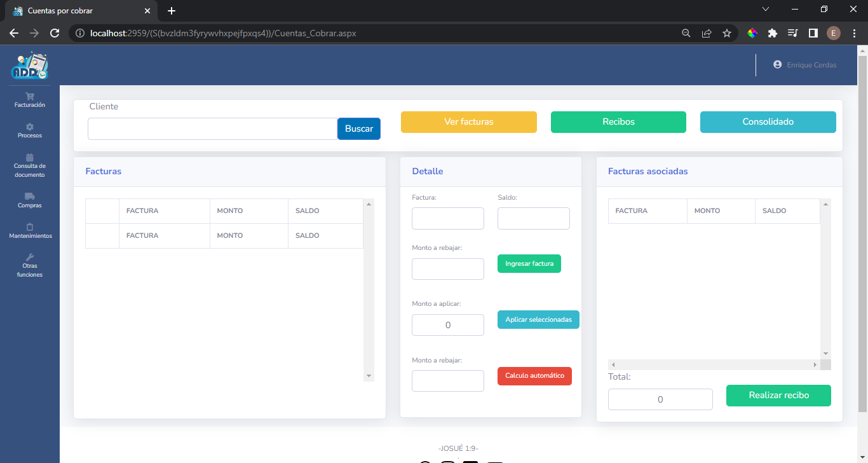Click the red Calculo automático button
This screenshot has height=463, width=868.
[x=534, y=376]
